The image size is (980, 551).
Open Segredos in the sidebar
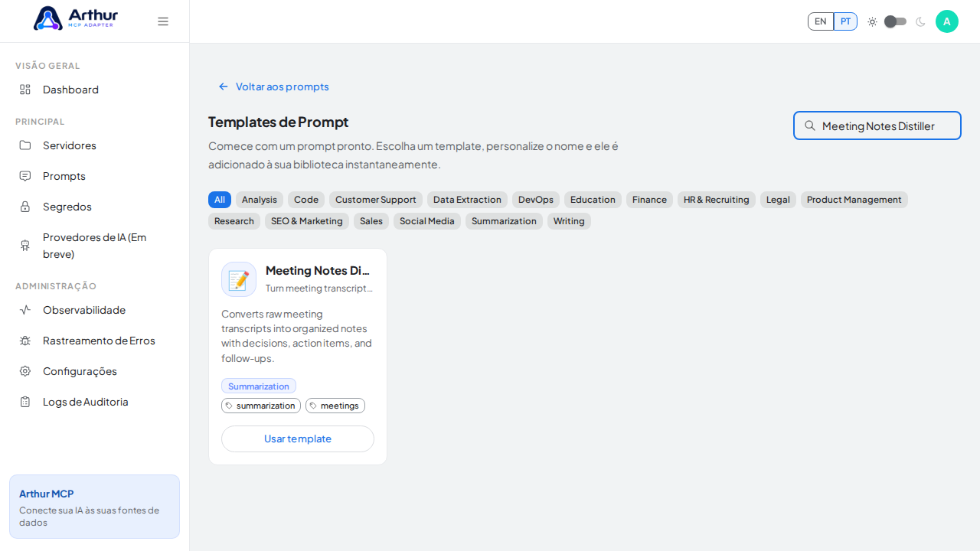pyautogui.click(x=95, y=207)
